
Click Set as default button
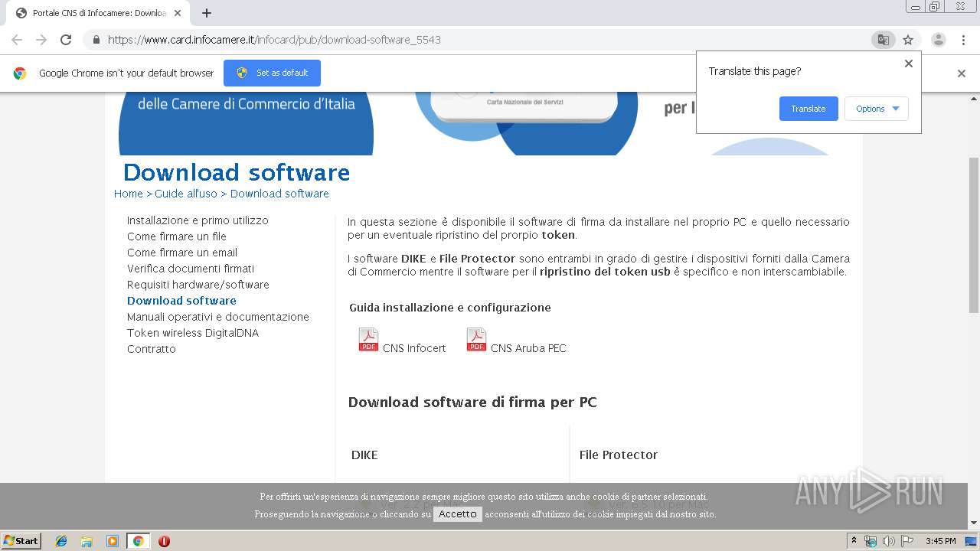(272, 73)
